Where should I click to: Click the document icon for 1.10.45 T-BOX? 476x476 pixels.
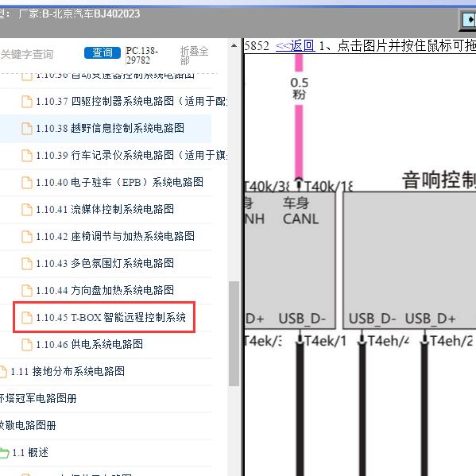(x=27, y=318)
